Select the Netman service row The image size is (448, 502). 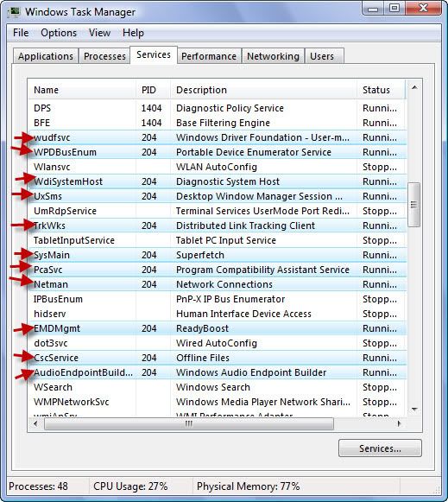point(218,284)
